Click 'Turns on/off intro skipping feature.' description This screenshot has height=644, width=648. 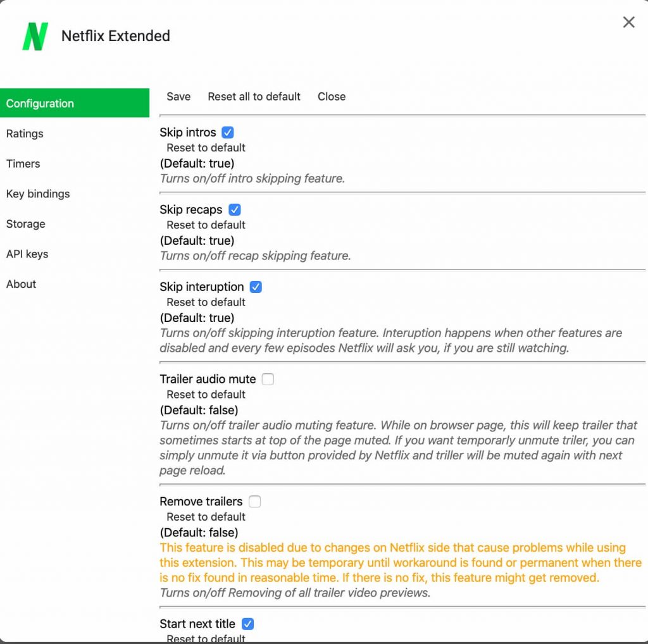click(x=252, y=178)
